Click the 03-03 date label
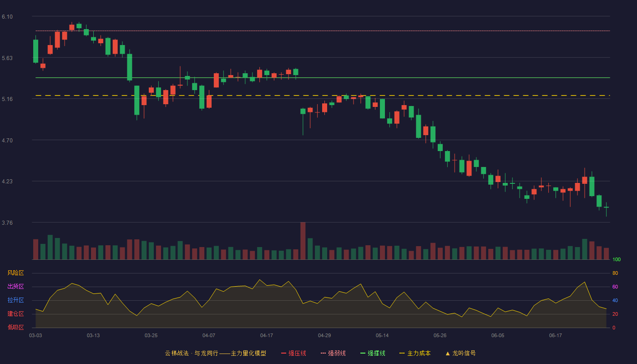The height and width of the screenshot is (364, 637). point(35,335)
